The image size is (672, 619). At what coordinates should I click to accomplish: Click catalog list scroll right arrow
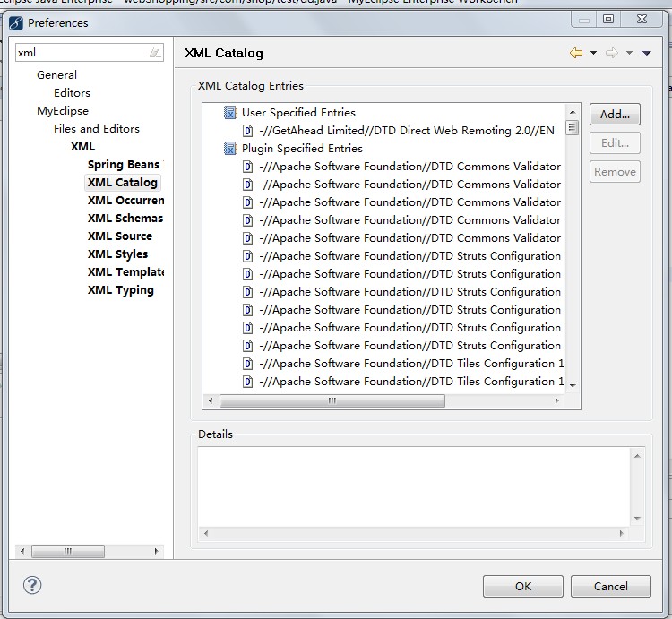pos(556,401)
